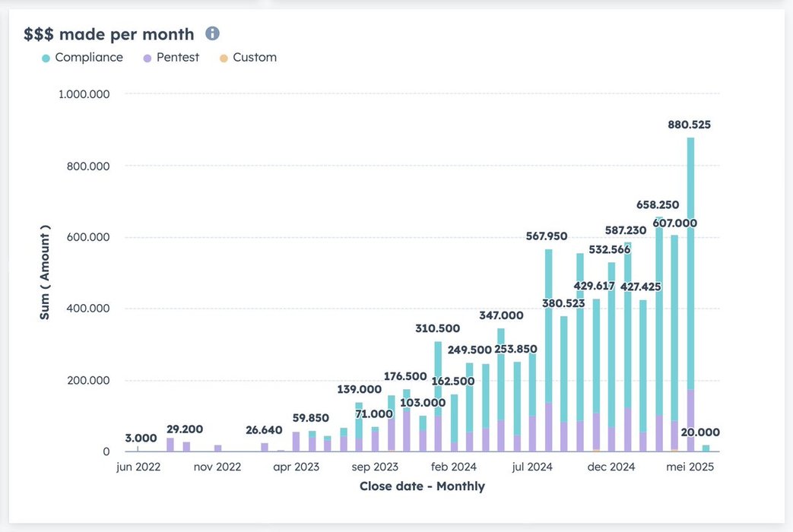Toggle the Custom legend series

[248, 58]
